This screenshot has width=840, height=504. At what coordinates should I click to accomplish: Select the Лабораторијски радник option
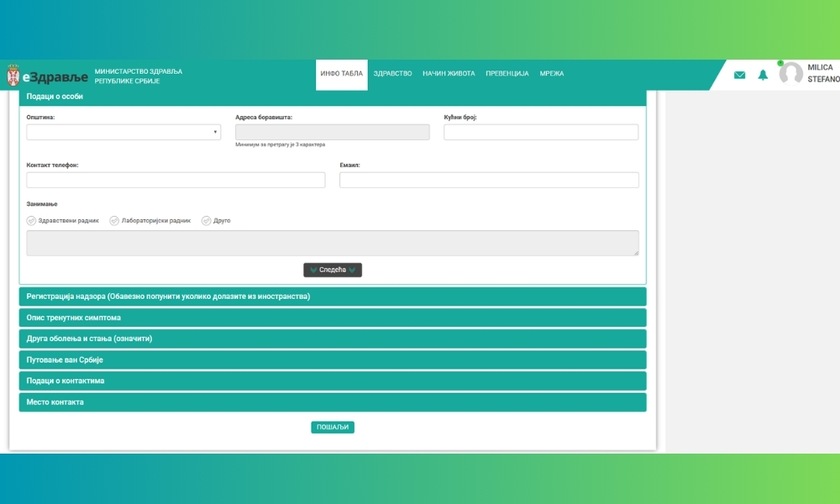tap(114, 221)
